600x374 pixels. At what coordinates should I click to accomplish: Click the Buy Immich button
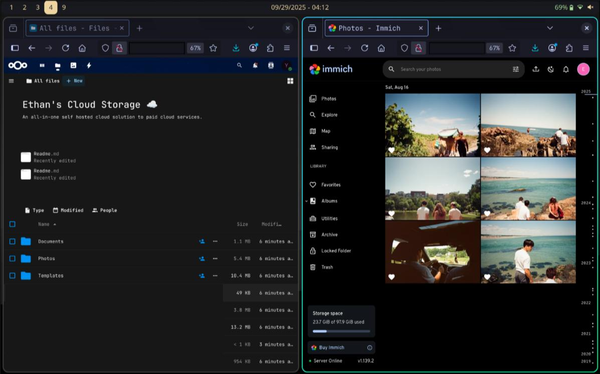tap(341, 348)
